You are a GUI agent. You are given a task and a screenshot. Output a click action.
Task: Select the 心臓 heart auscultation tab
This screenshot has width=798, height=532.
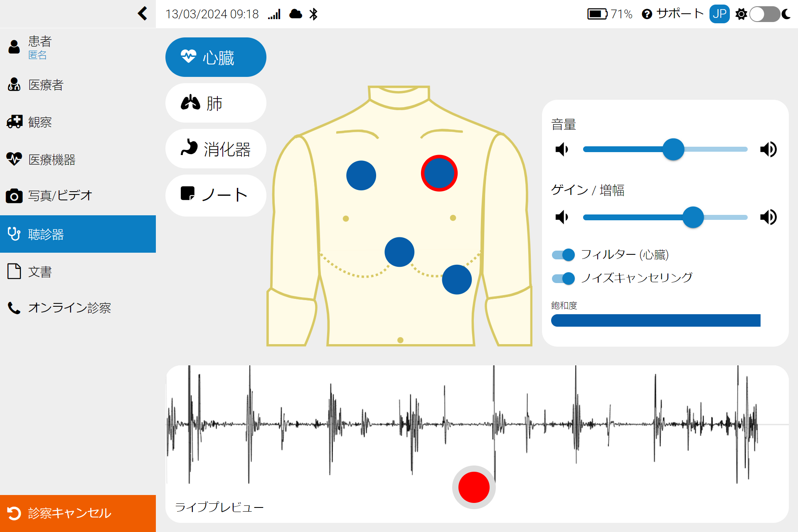click(216, 57)
